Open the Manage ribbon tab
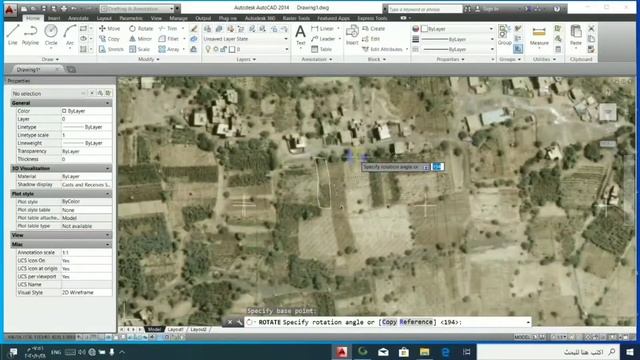Screen dimensions: 640x360 click(x=178, y=18)
